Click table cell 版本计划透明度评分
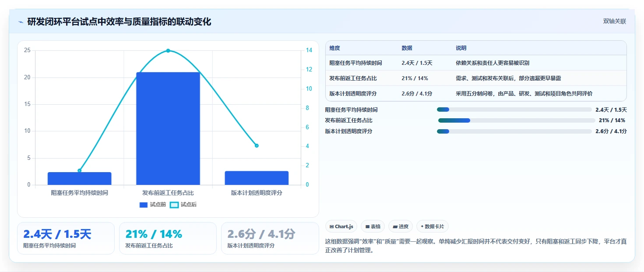 coord(353,94)
